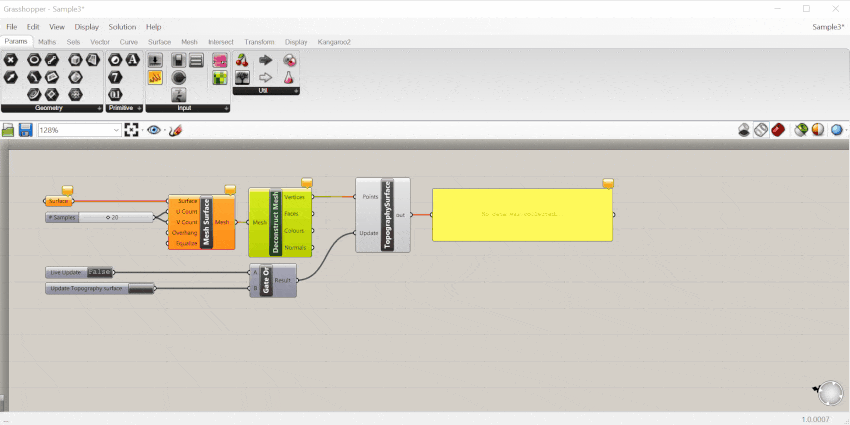
Task: Switch to the Intersect tab
Action: click(221, 42)
